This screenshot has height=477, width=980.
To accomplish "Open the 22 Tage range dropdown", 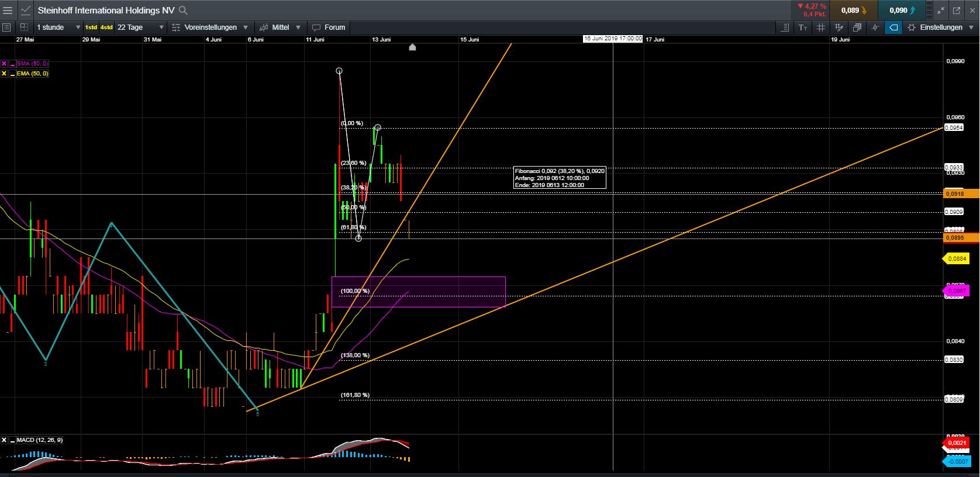I will pyautogui.click(x=140, y=27).
